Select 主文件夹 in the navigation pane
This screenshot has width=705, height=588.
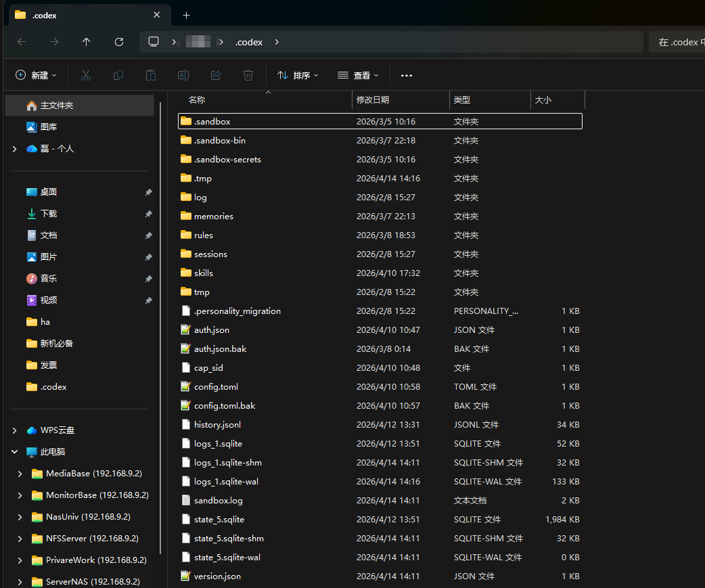[80, 105]
